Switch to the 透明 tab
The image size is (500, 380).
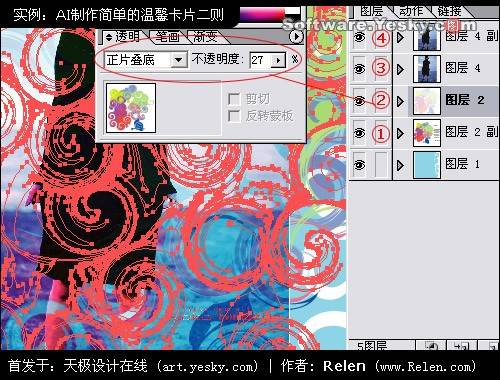click(x=127, y=37)
